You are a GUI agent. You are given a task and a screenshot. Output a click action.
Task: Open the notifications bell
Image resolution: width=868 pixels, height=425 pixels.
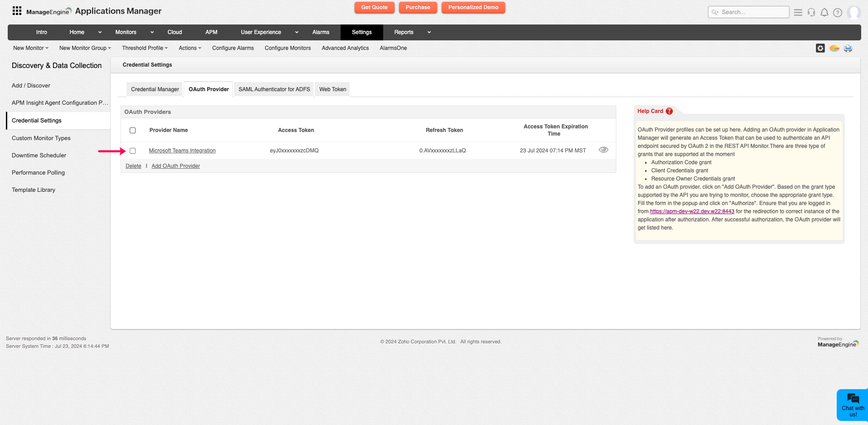[824, 12]
